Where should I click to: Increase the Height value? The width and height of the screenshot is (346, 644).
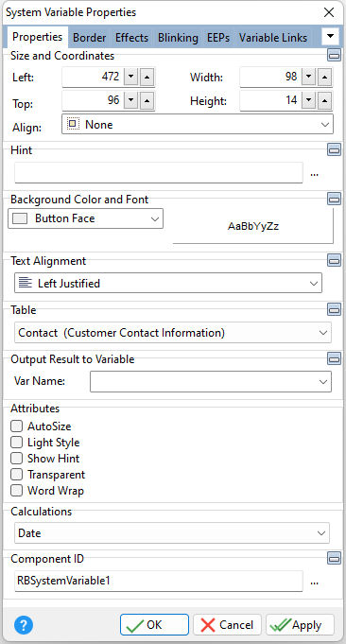coord(324,100)
